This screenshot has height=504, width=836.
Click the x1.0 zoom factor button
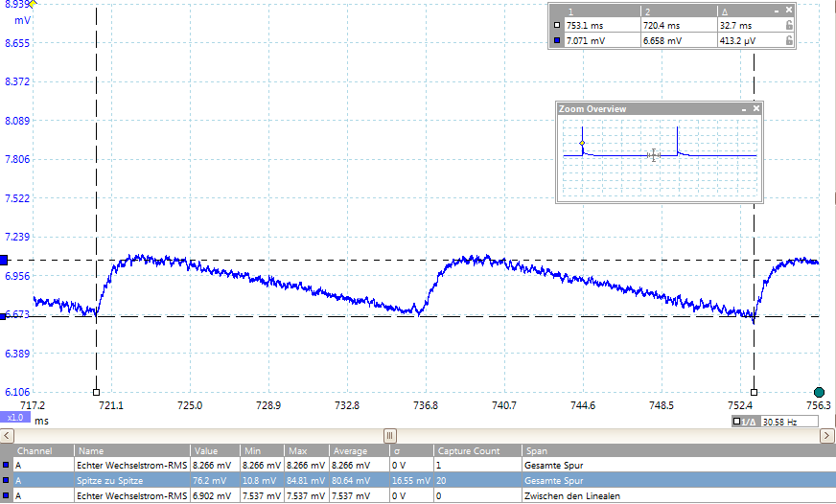(15, 418)
